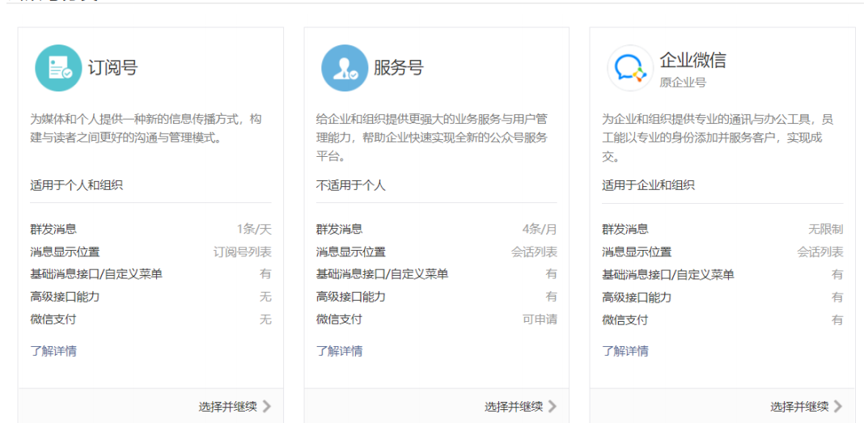868x423 pixels.
Task: Click 订阅号 description starting 为媒体和个人
Action: pyautogui.click(x=146, y=129)
